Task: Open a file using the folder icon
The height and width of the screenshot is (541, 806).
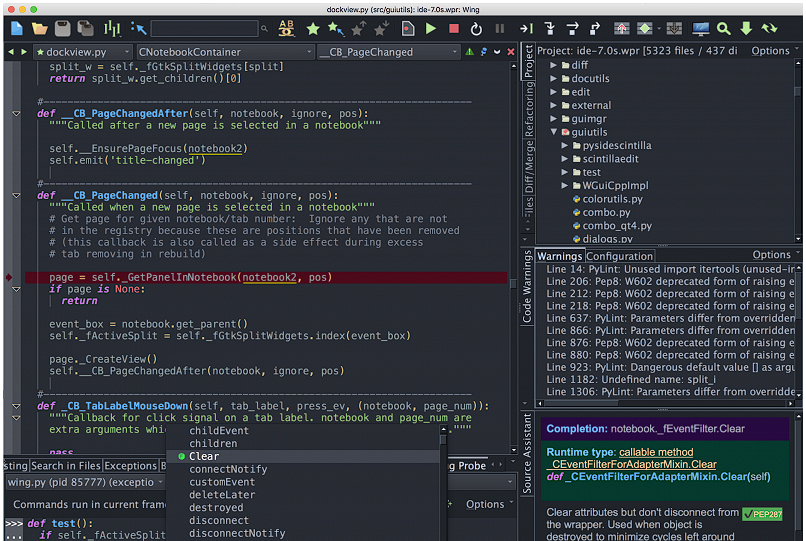Action: point(40,28)
